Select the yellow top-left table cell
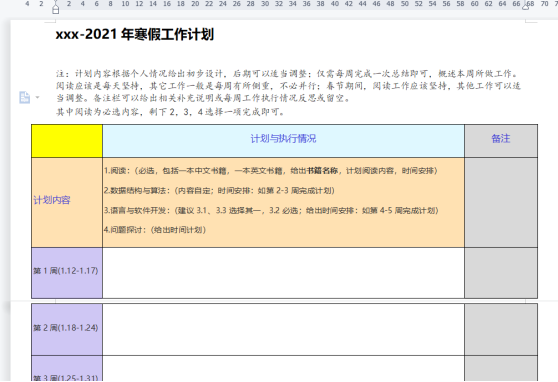Image resolution: width=558 pixels, height=382 pixels. 67,141
